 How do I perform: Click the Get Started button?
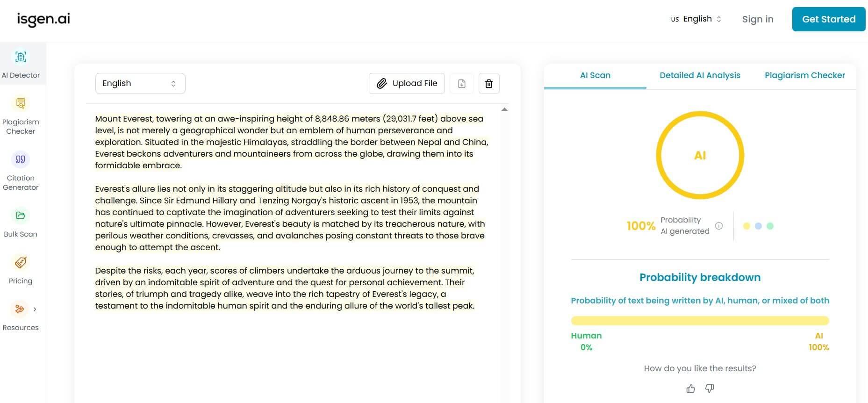point(828,19)
